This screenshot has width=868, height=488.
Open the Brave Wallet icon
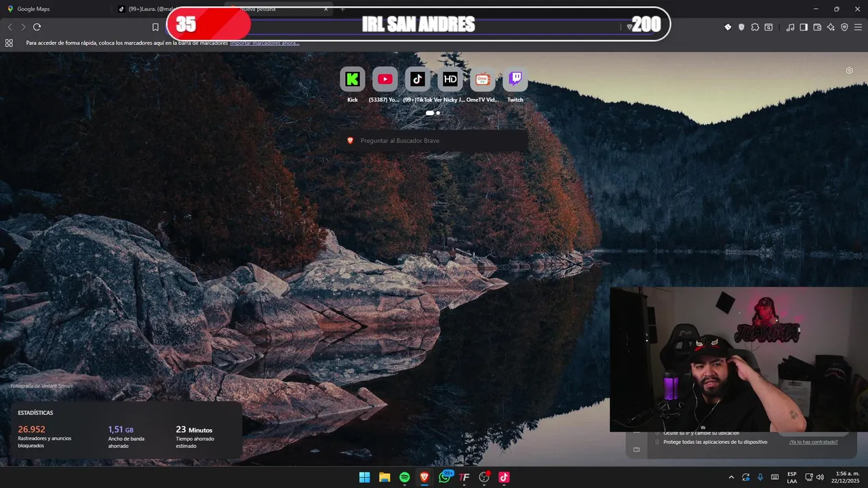[x=817, y=27]
